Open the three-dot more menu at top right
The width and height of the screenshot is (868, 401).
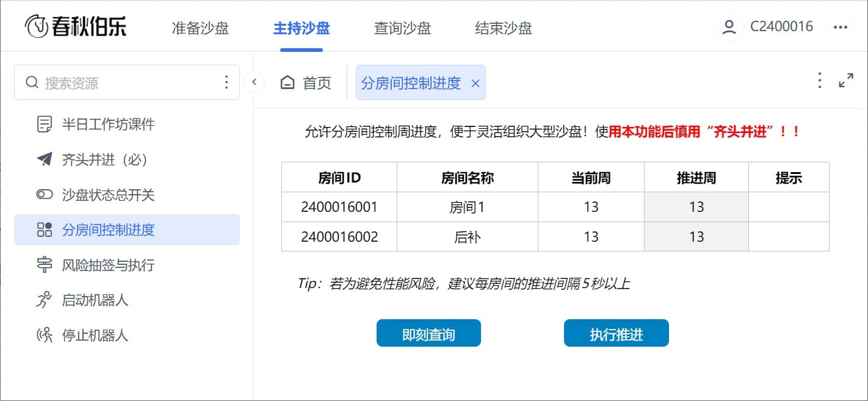point(841,27)
